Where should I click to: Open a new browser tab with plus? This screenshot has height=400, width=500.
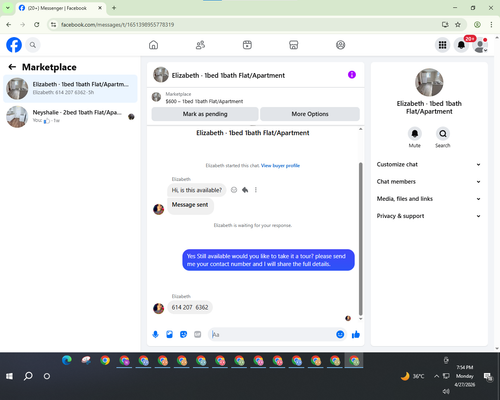[x=114, y=8]
